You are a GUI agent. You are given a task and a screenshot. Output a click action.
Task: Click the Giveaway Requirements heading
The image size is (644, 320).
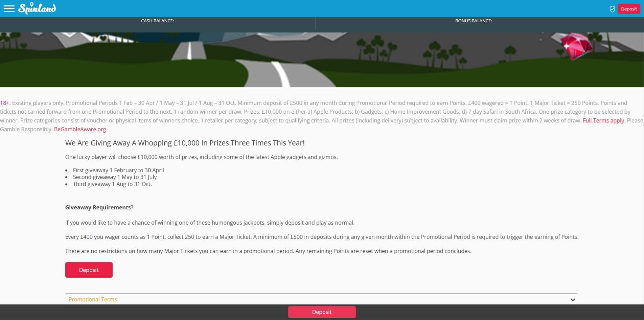tap(99, 207)
